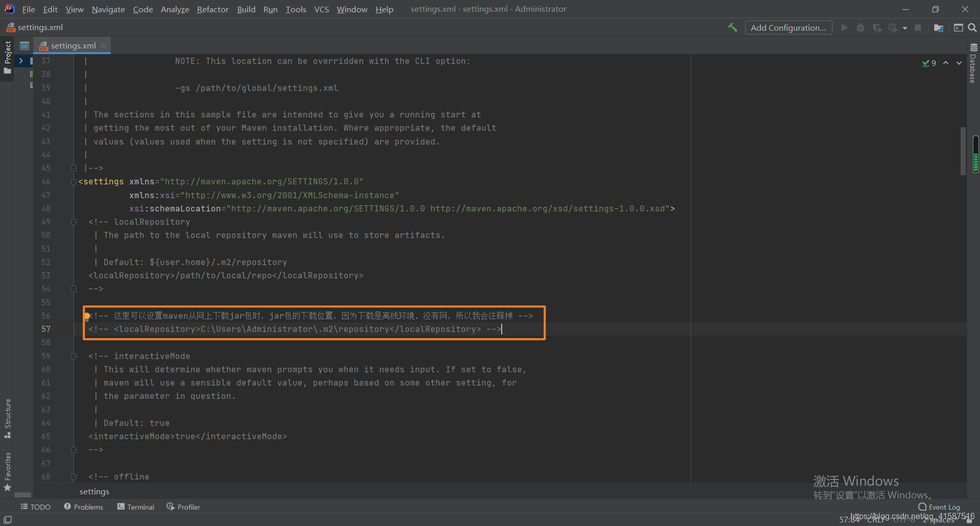This screenshot has width=980, height=526.
Task: Click UTF-8 encoding in the status bar
Action: (903, 519)
